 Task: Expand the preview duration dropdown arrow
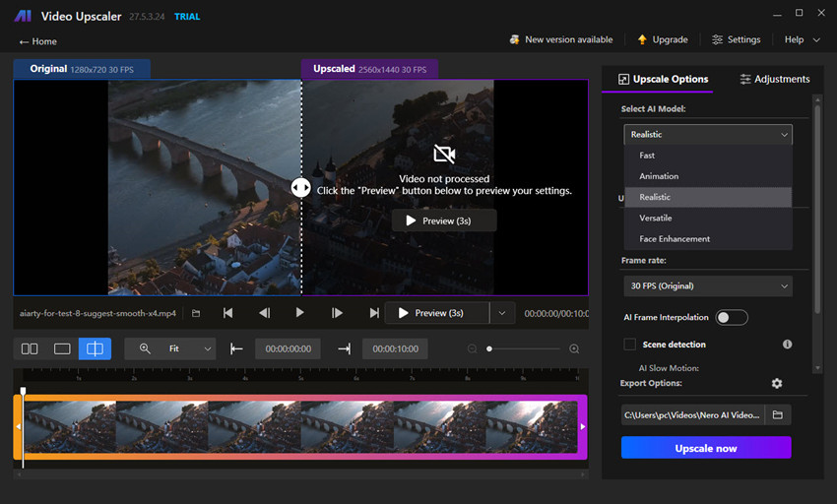pyautogui.click(x=502, y=313)
